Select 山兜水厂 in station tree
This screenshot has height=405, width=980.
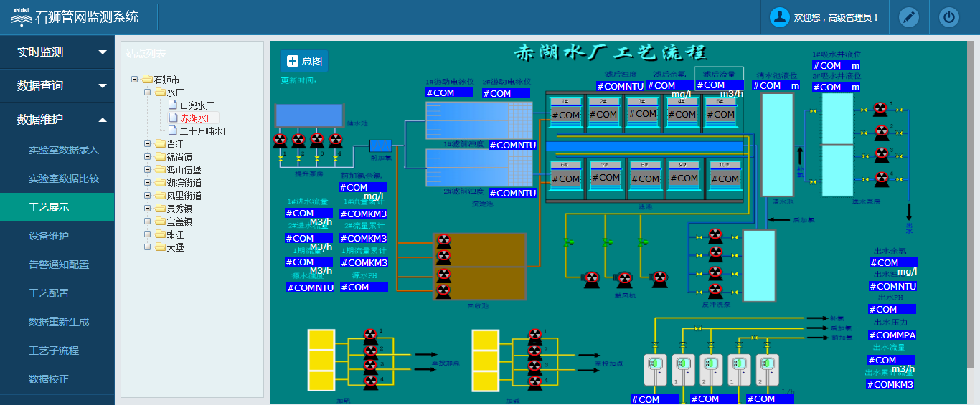(x=197, y=105)
